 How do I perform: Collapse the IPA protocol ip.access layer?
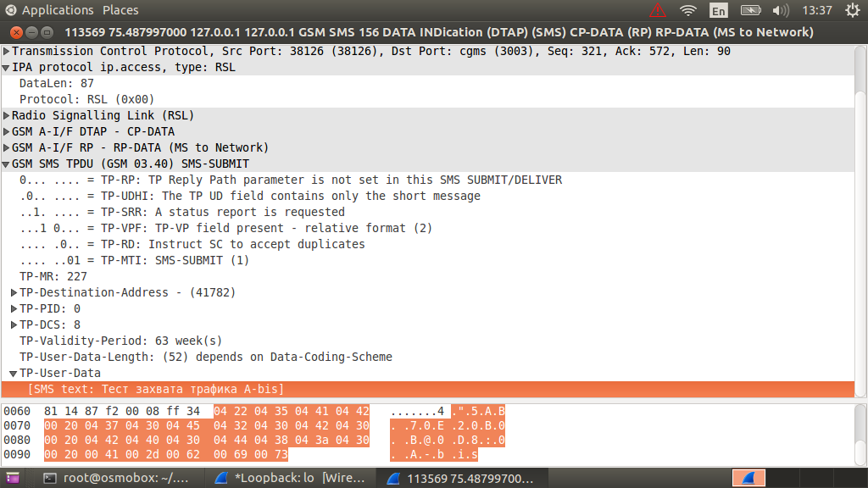[x=6, y=67]
